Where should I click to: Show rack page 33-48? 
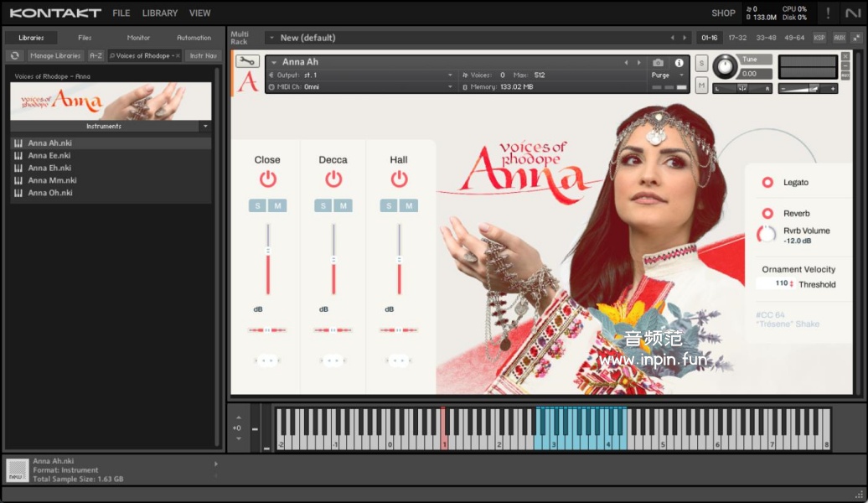click(x=766, y=38)
